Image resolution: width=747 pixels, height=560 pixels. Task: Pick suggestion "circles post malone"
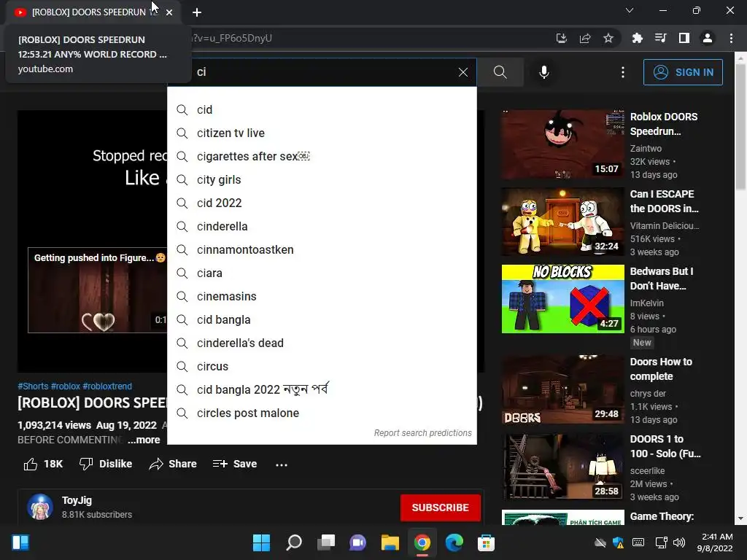point(322,413)
